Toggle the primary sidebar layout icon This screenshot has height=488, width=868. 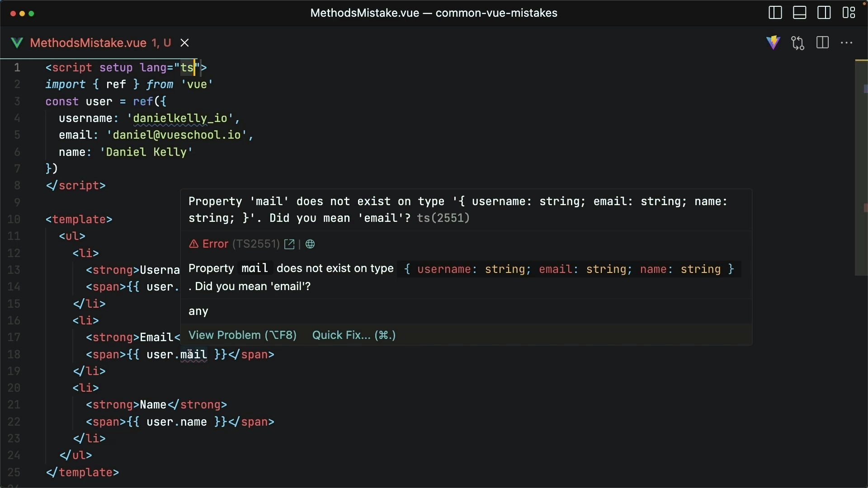point(775,13)
